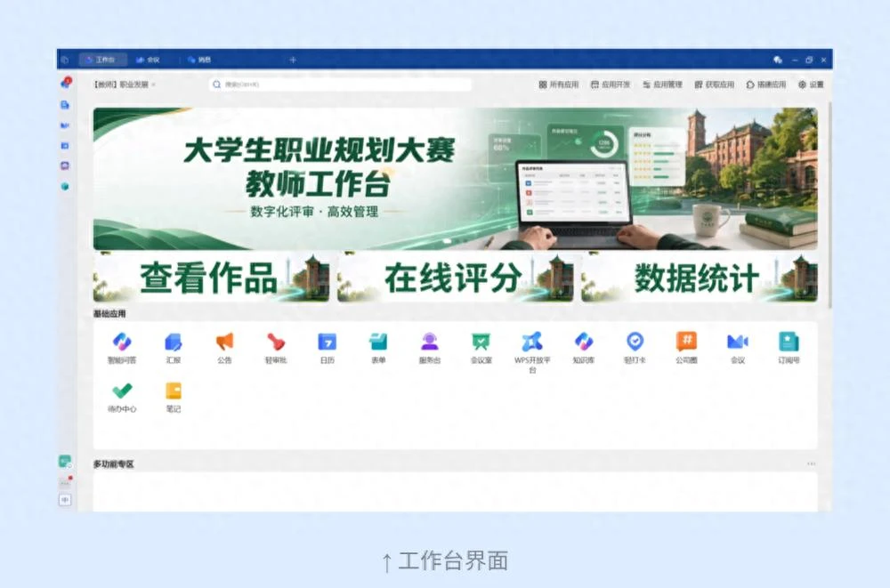
Task: Click the sidebar message icon with red badge
Action: coord(65,84)
